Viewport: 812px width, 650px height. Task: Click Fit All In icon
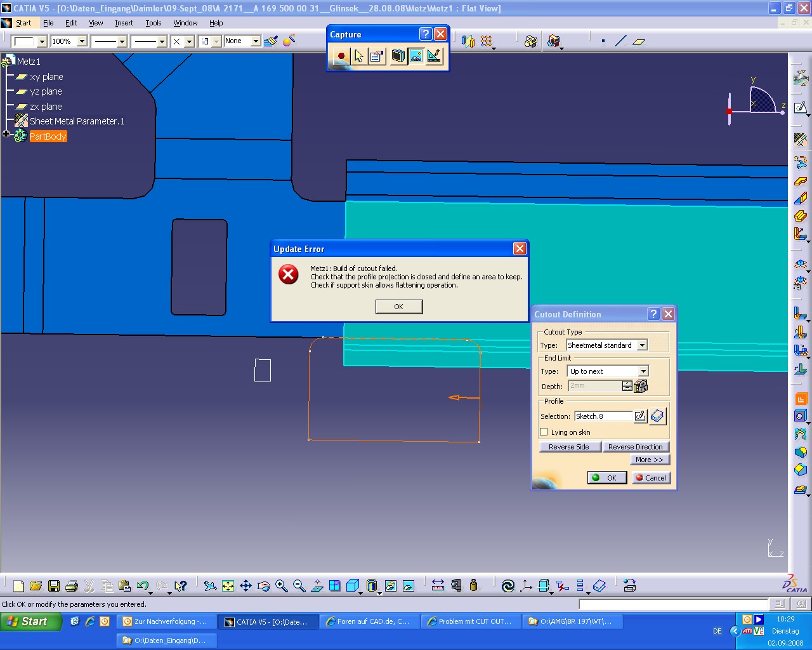(x=228, y=586)
